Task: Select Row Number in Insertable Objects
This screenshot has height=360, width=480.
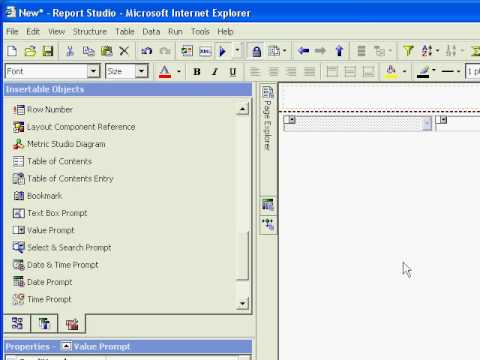Action: click(43, 109)
